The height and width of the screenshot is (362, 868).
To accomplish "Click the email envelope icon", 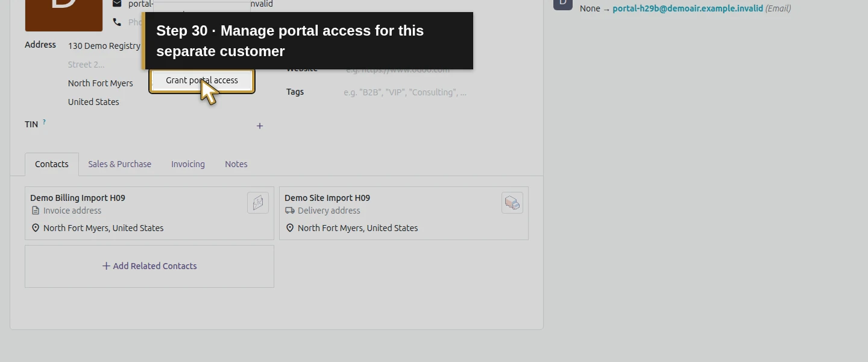I will 117,4.
